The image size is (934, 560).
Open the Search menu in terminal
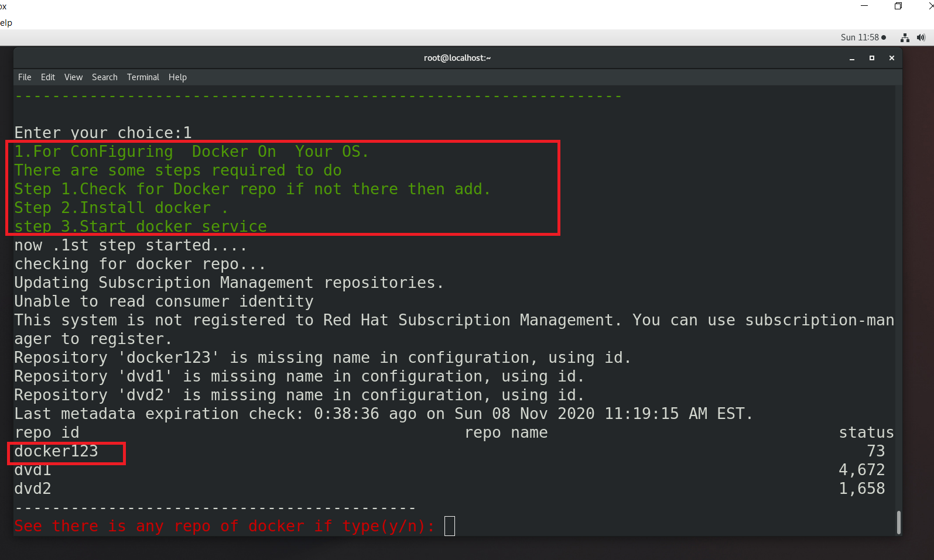click(104, 77)
